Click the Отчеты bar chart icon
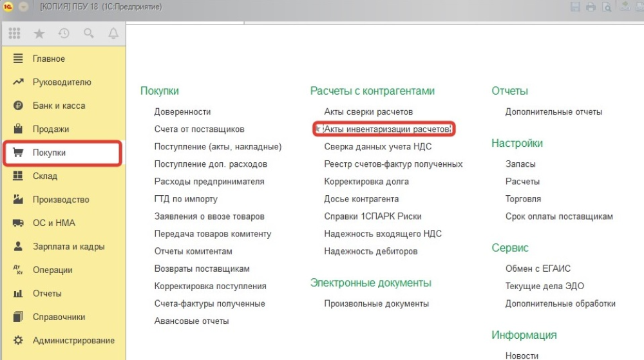644x360 pixels. click(18, 294)
